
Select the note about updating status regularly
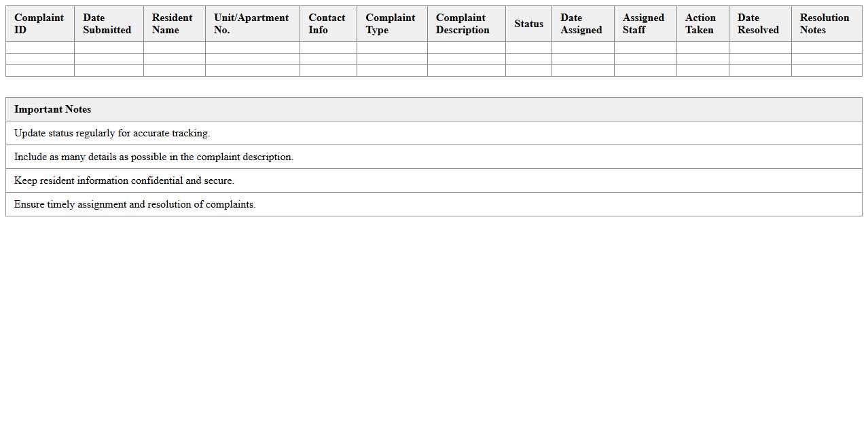point(112,133)
